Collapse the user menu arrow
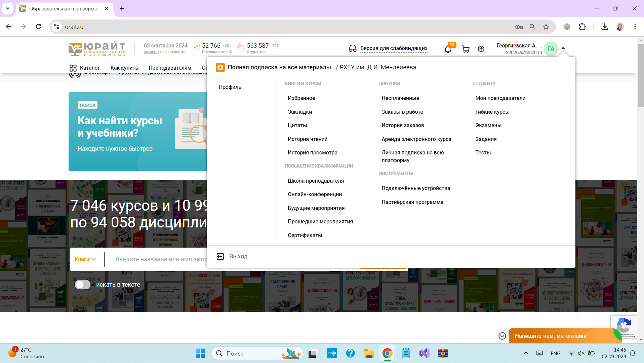The width and height of the screenshot is (644, 363). click(x=563, y=48)
